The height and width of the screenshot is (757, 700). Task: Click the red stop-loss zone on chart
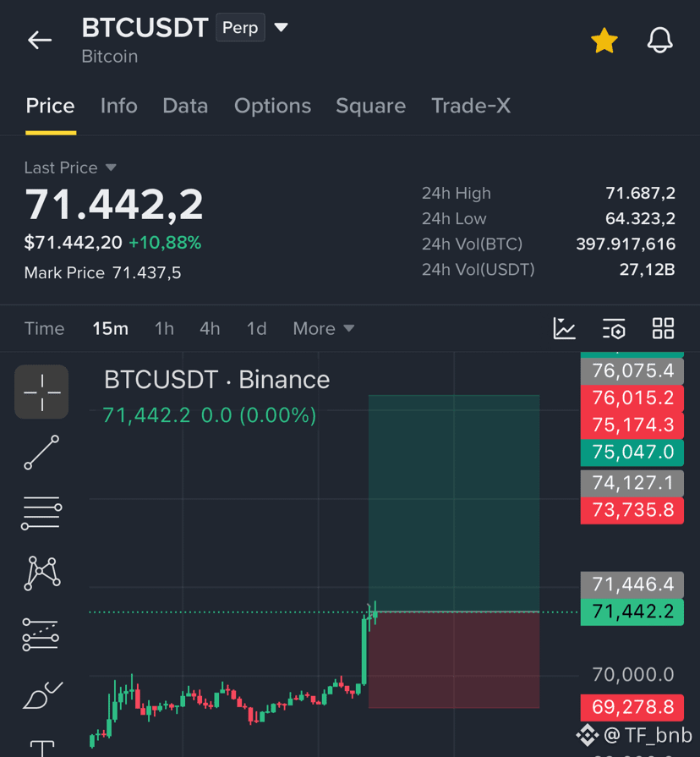tap(454, 660)
